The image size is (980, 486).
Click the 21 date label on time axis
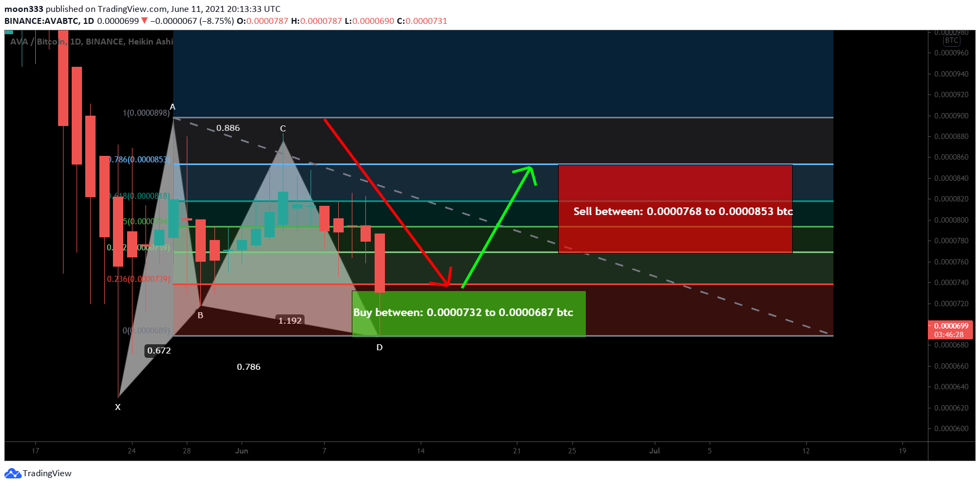[517, 451]
